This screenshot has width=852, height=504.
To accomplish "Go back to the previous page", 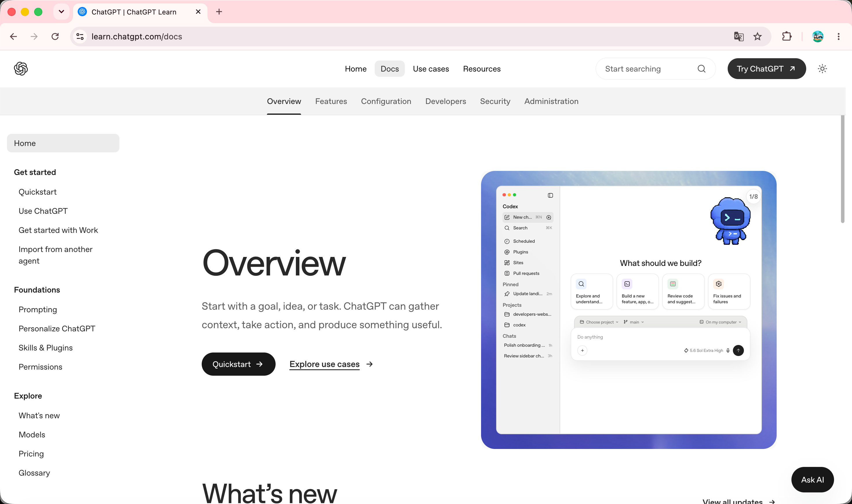I will pos(14,36).
